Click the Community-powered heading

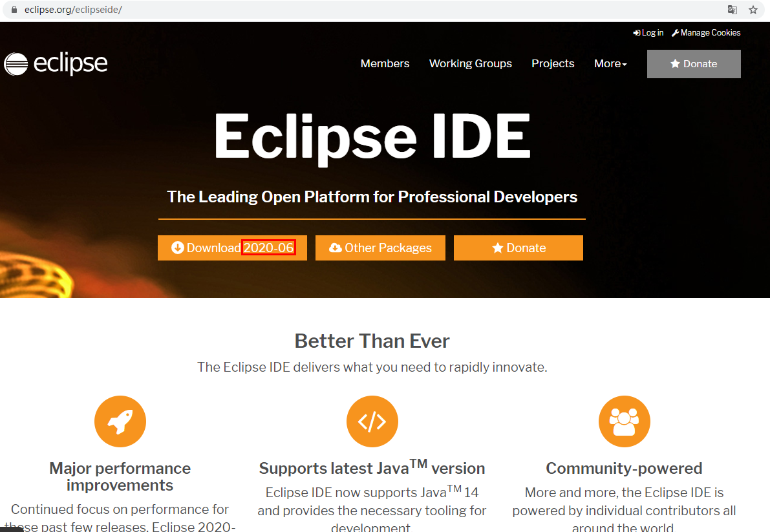click(x=624, y=468)
